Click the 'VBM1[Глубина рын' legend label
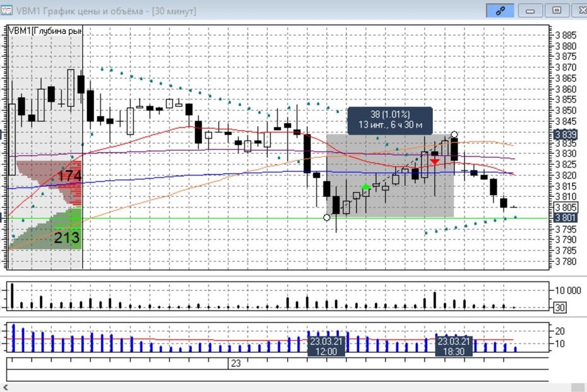 (x=45, y=31)
